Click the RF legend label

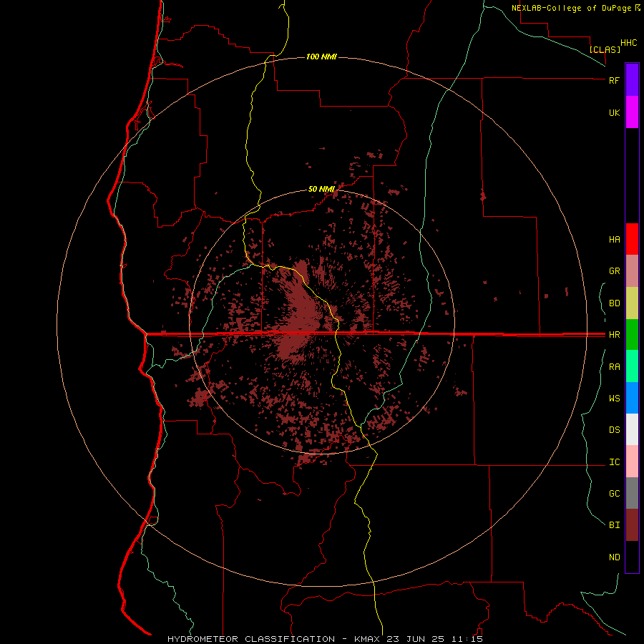tap(614, 80)
